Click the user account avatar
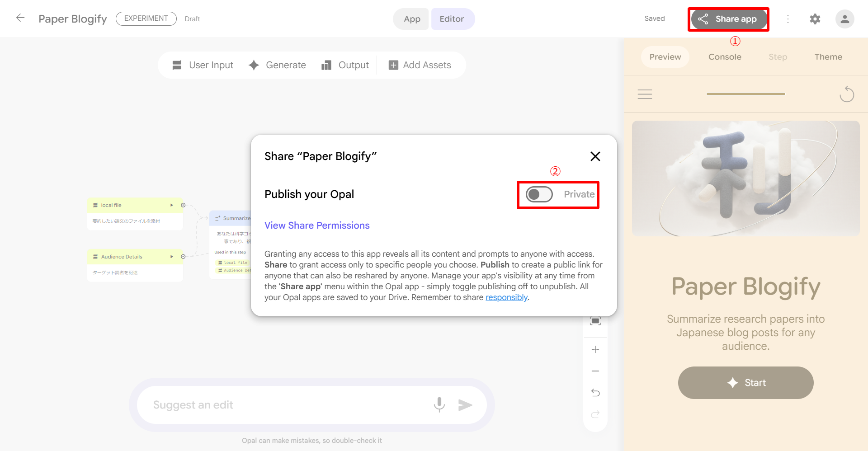Screen dimensions: 868x451 tap(844, 19)
